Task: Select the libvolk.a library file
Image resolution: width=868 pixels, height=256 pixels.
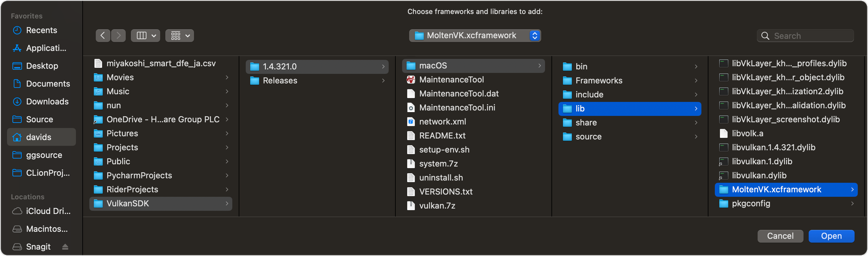Action: (x=747, y=133)
